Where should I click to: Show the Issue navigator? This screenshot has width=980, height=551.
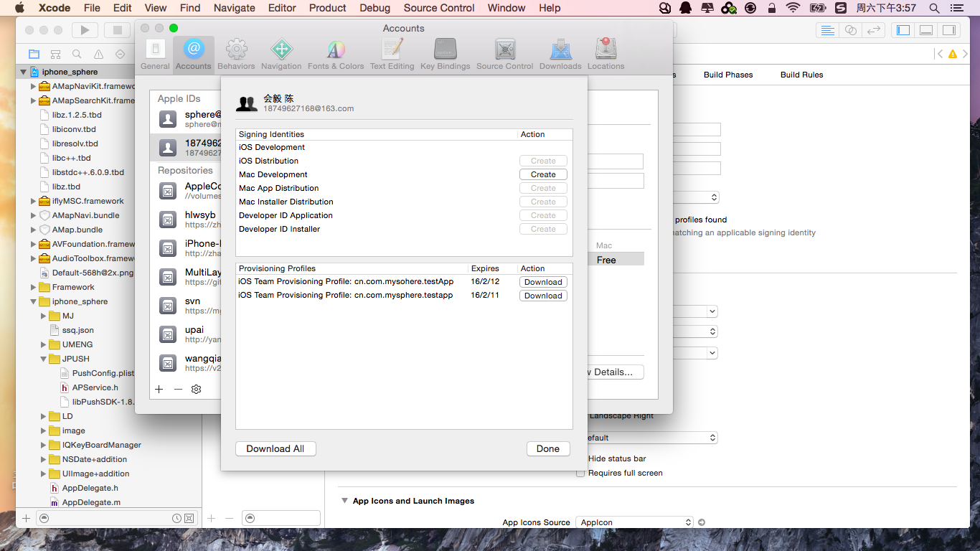(98, 54)
